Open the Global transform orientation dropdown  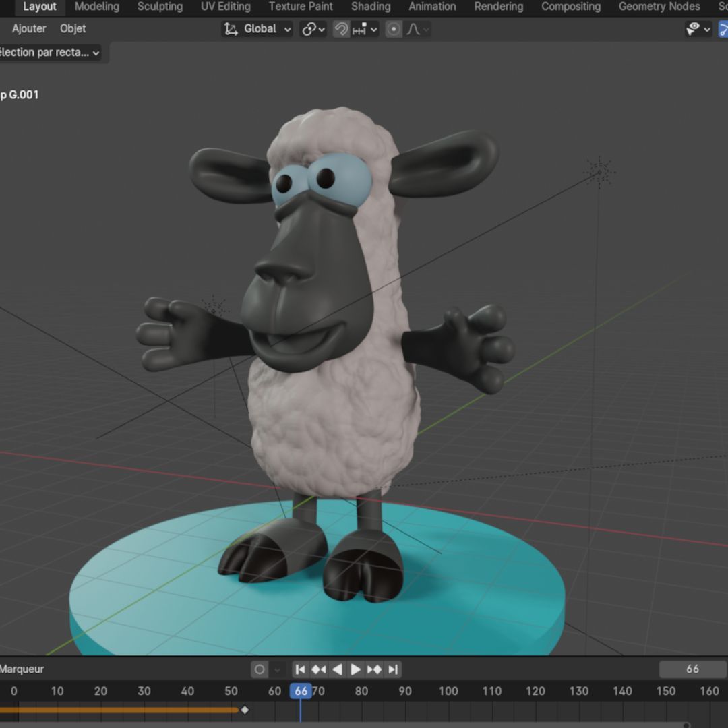point(257,29)
